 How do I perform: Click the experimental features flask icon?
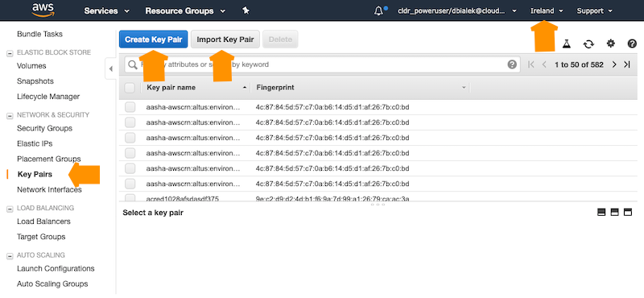pos(567,43)
